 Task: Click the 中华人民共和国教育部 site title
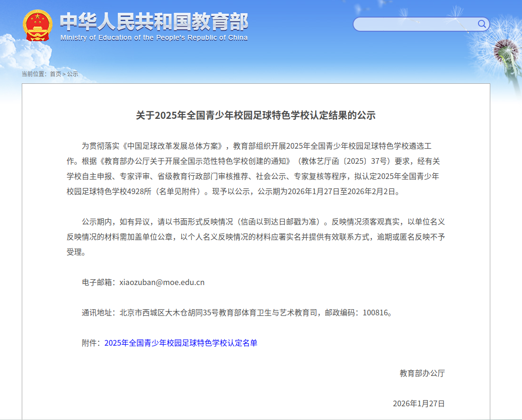[x=154, y=22]
